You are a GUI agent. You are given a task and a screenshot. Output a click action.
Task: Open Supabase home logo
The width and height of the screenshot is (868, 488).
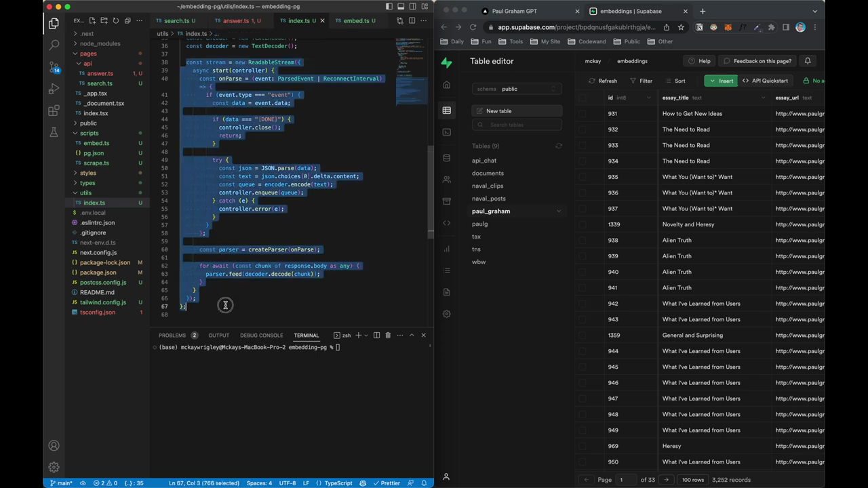(x=446, y=62)
